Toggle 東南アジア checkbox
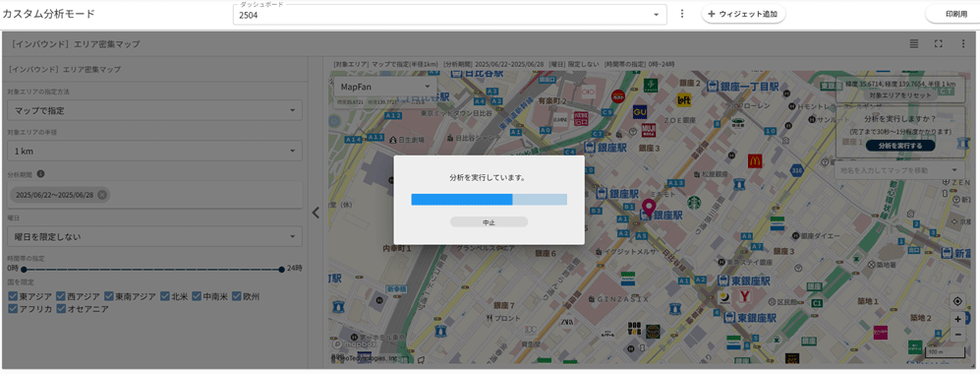 109,296
